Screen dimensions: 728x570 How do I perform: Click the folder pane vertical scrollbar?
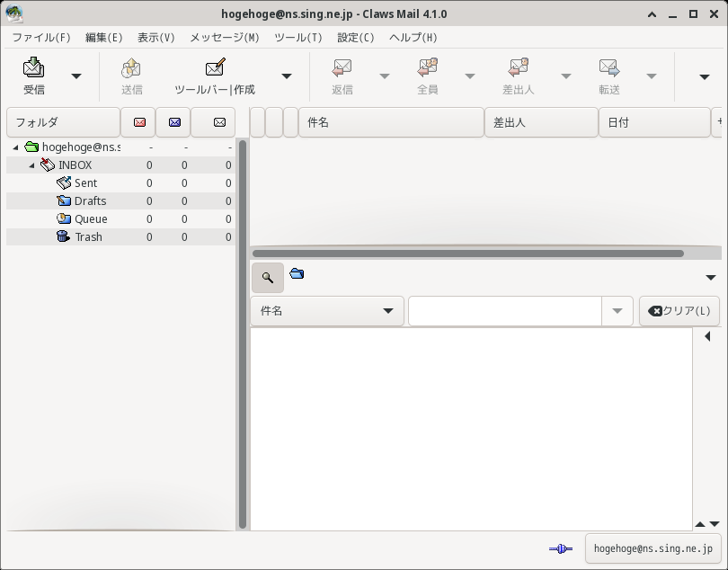point(243,334)
